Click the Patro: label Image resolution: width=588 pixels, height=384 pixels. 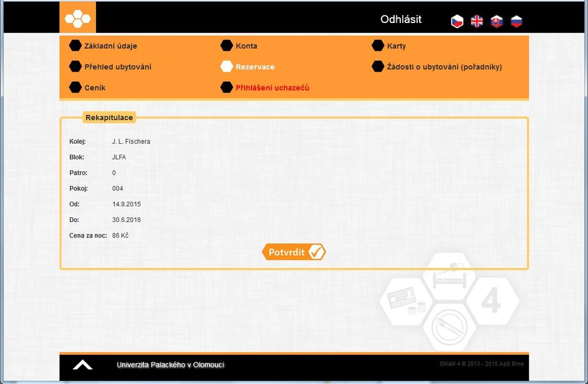coord(78,173)
